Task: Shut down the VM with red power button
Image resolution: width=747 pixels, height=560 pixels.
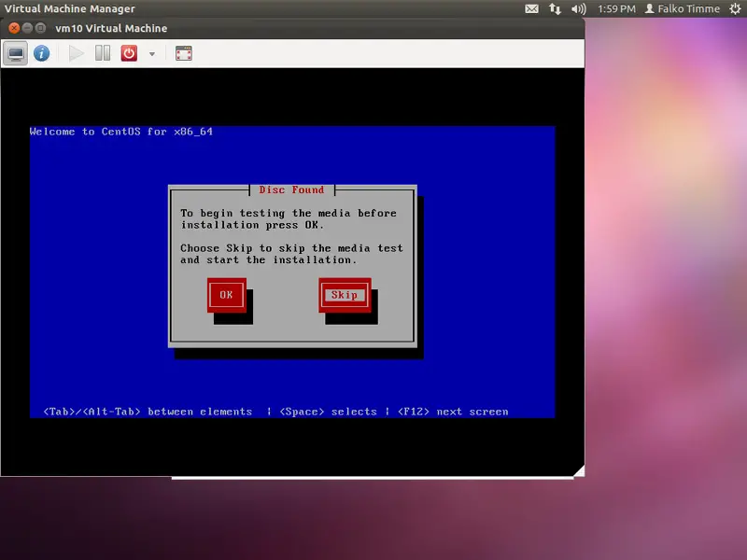Action: 129,53
